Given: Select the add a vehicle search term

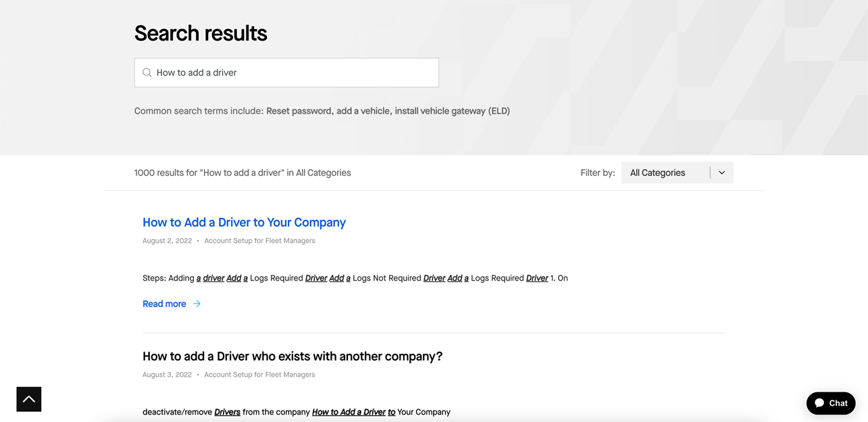Looking at the screenshot, I should tap(363, 111).
